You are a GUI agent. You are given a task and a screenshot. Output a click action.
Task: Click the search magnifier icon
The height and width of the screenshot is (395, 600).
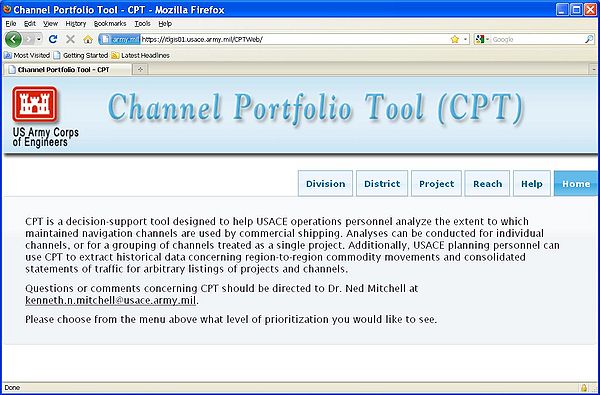(589, 39)
